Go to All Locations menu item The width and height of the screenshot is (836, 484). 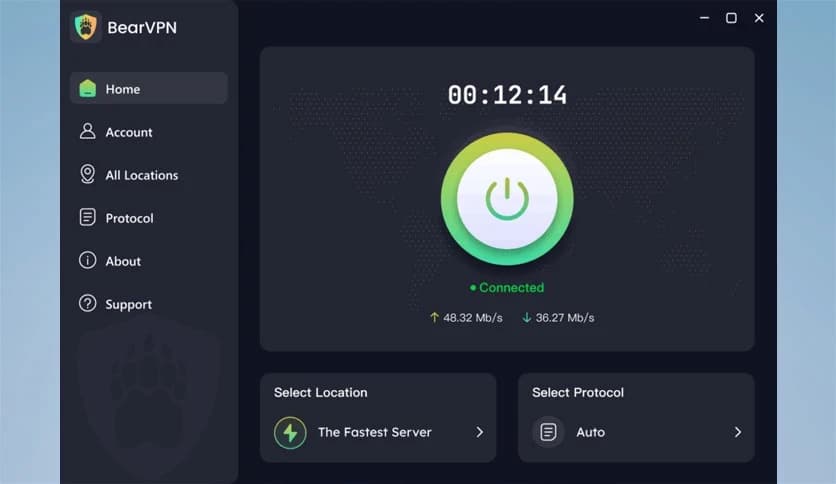(x=149, y=175)
